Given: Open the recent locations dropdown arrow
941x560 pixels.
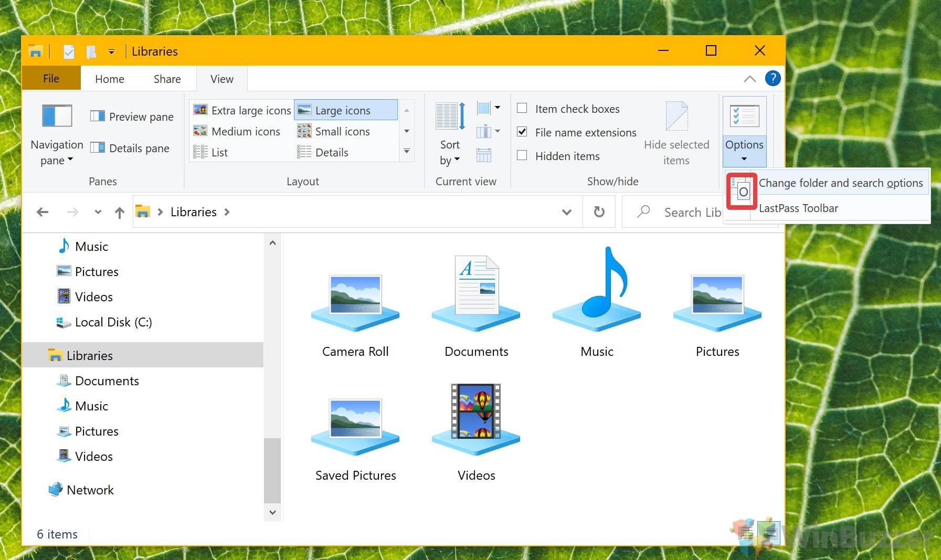Looking at the screenshot, I should (x=98, y=212).
